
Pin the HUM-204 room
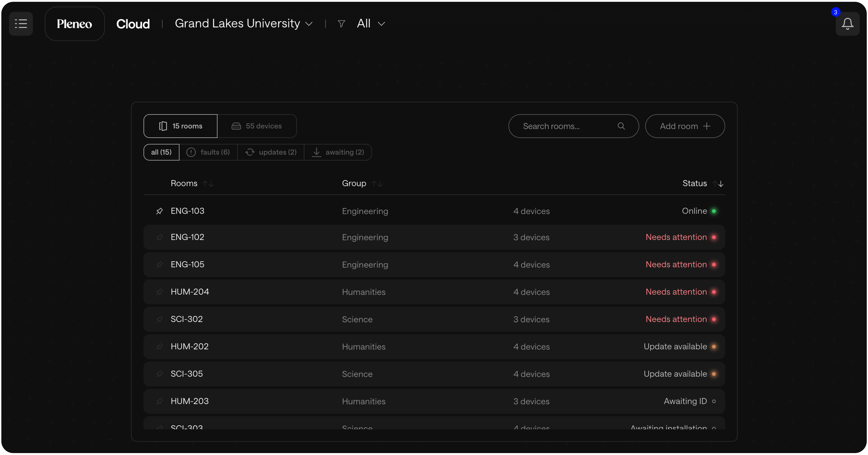coord(159,292)
